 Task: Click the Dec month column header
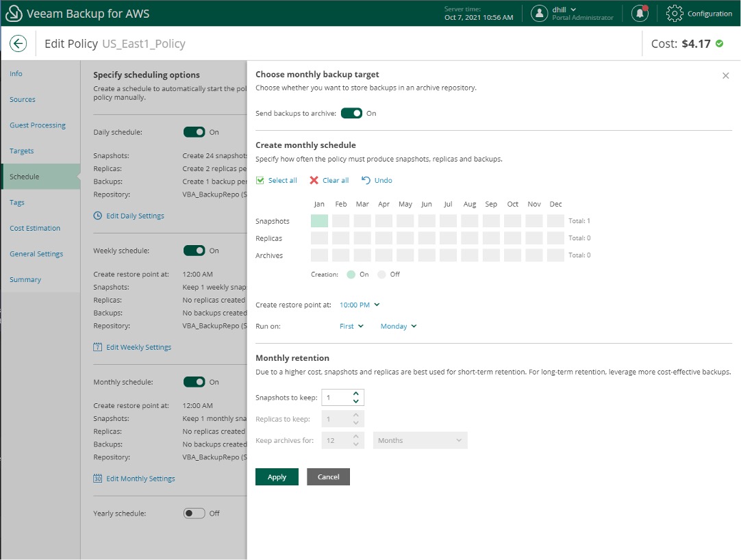pos(556,204)
